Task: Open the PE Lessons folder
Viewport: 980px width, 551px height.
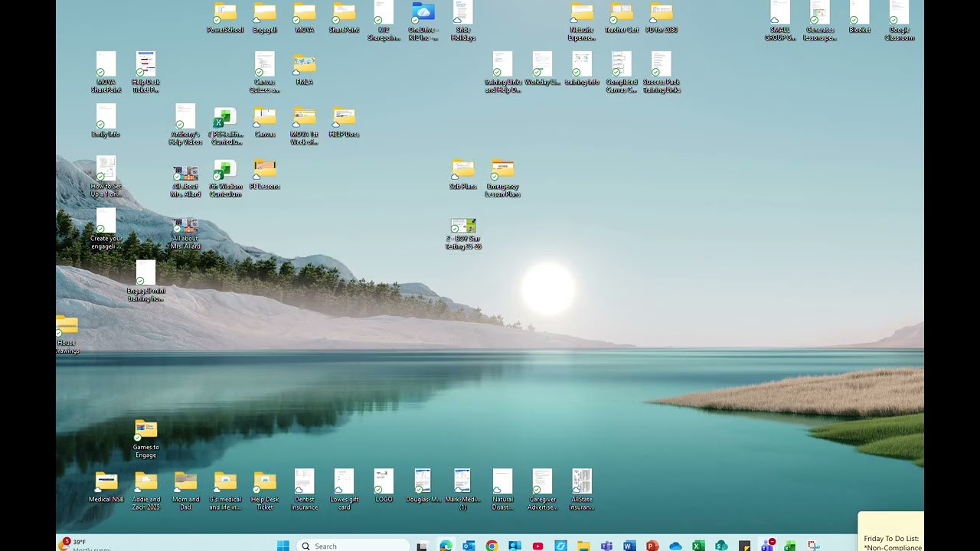Action: pos(265,174)
